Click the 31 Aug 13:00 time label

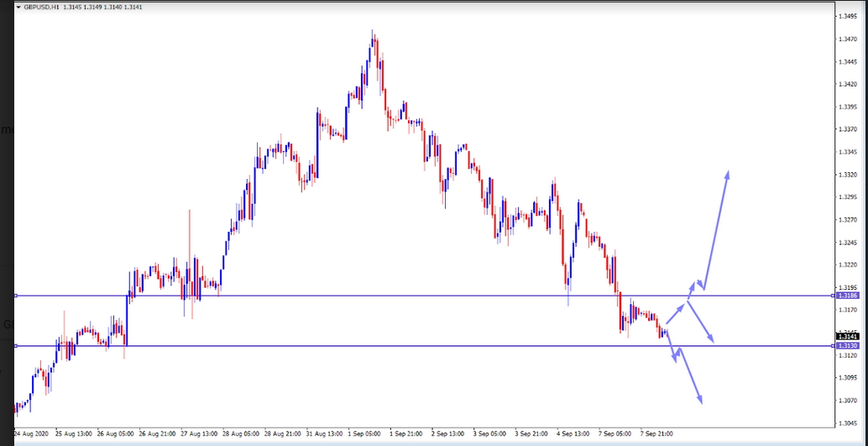click(322, 434)
